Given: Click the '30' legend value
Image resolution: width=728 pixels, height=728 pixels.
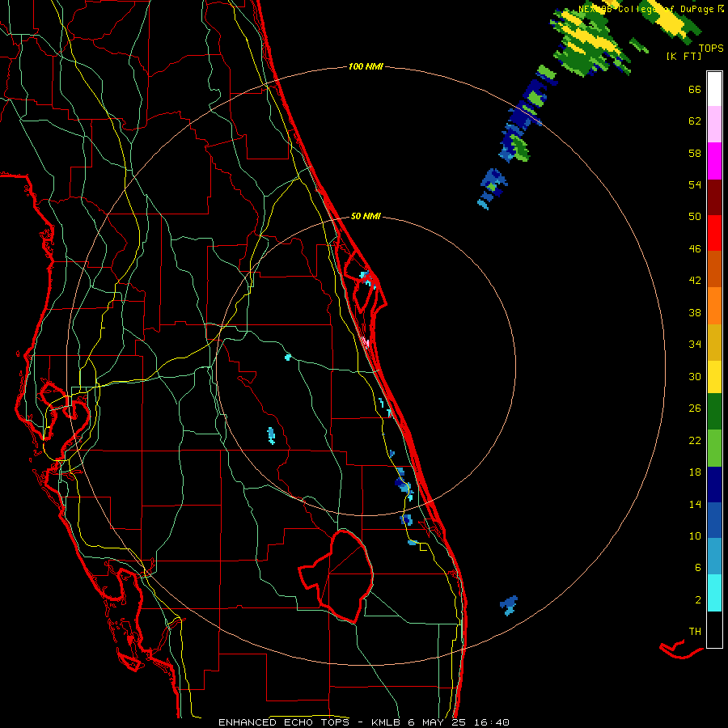Looking at the screenshot, I should pyautogui.click(x=695, y=376).
